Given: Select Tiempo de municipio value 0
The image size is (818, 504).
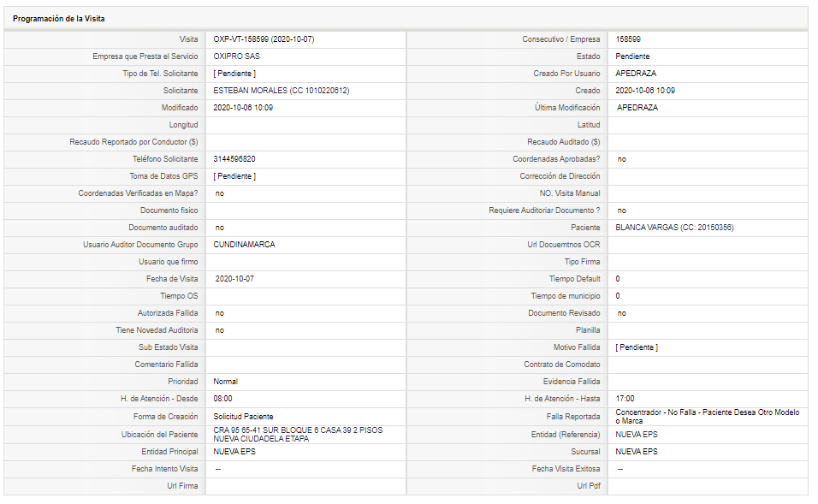Looking at the screenshot, I should coord(618,296).
